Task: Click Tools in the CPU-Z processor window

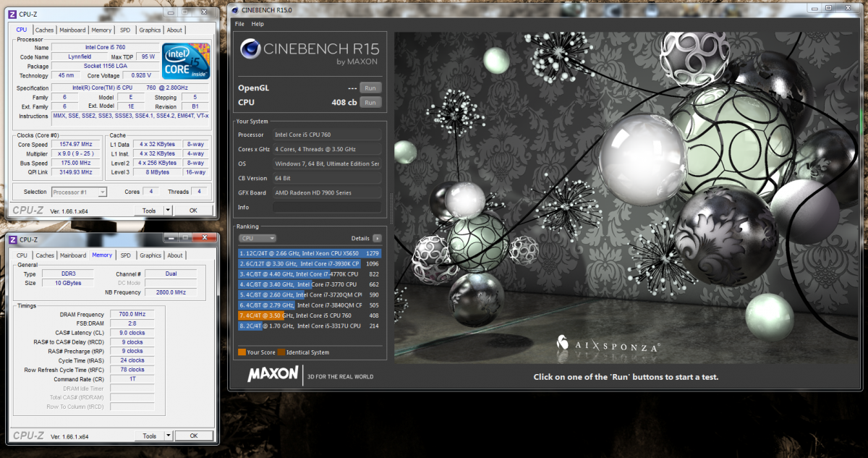Action: pyautogui.click(x=149, y=211)
